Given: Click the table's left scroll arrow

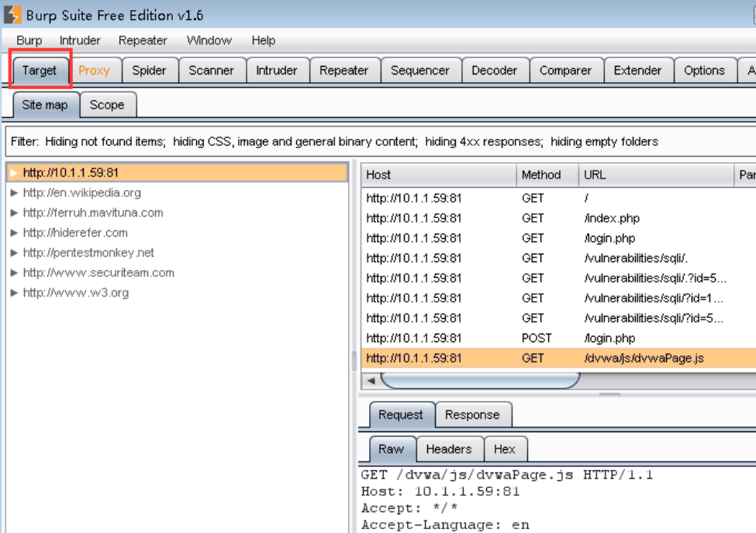Looking at the screenshot, I should click(371, 381).
